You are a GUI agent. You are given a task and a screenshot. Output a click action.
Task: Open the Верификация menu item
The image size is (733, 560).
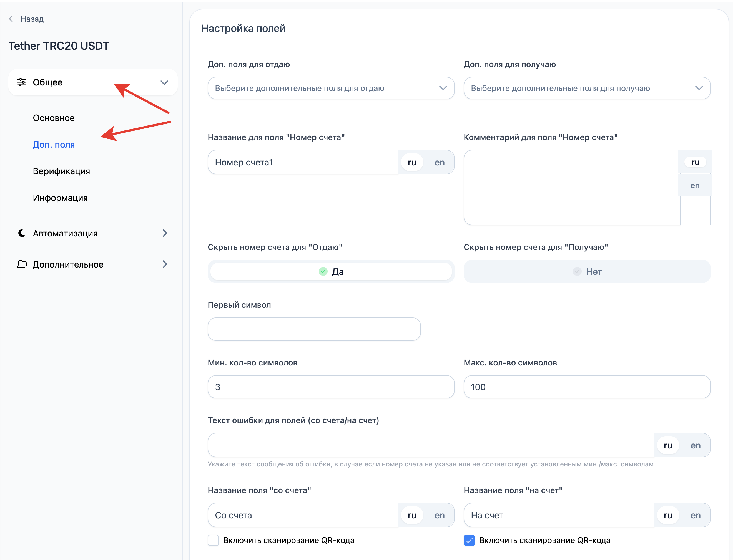coord(61,171)
